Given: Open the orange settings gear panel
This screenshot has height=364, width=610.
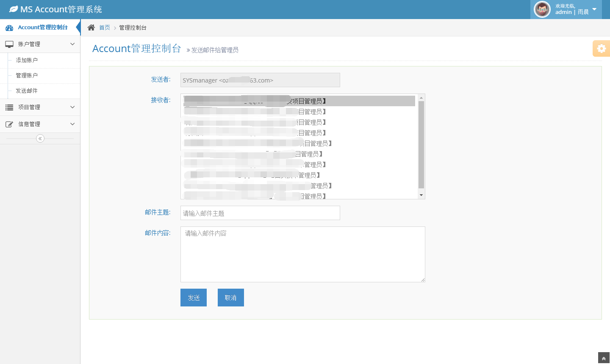Looking at the screenshot, I should tap(601, 49).
